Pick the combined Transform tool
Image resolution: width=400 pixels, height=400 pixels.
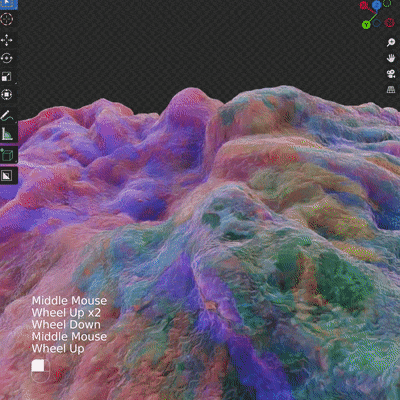pos(7,95)
